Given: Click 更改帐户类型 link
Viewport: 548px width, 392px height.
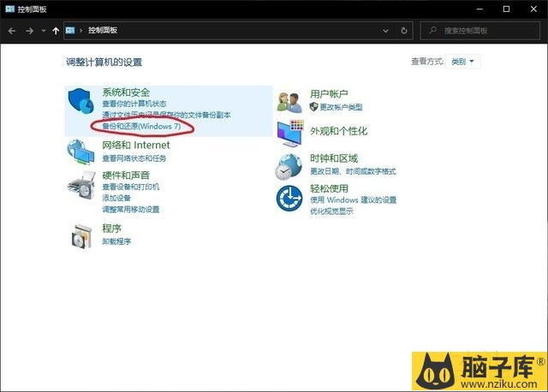Looking at the screenshot, I should (341, 107).
